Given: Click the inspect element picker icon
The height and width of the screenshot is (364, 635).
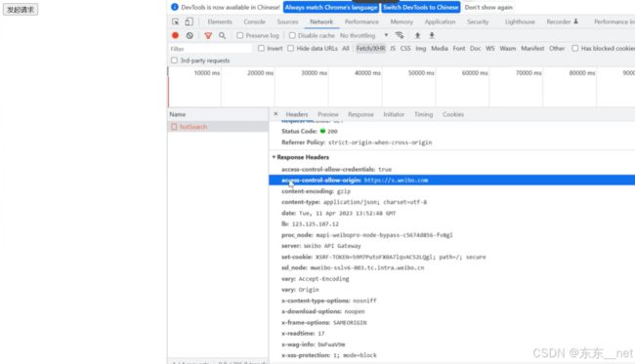Looking at the screenshot, I should [175, 21].
